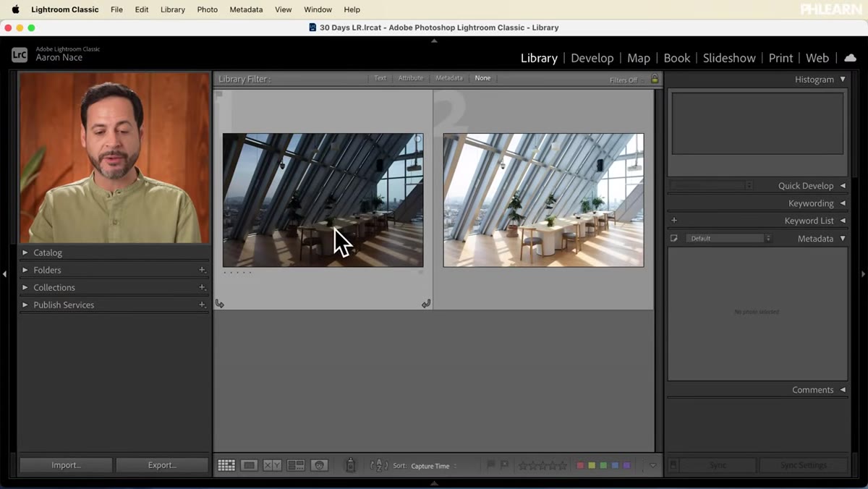Screen dimensions: 868x489
Task: Apply purple color label
Action: click(x=626, y=466)
